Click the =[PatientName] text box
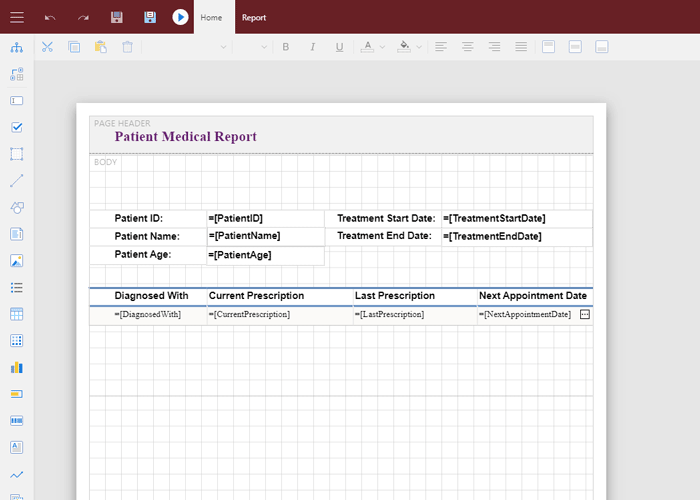 265,236
